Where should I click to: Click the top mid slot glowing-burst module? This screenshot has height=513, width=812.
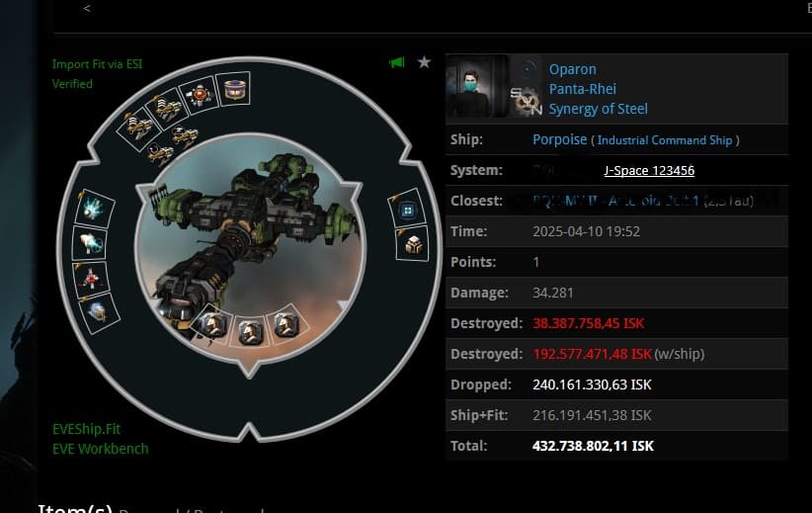click(93, 209)
